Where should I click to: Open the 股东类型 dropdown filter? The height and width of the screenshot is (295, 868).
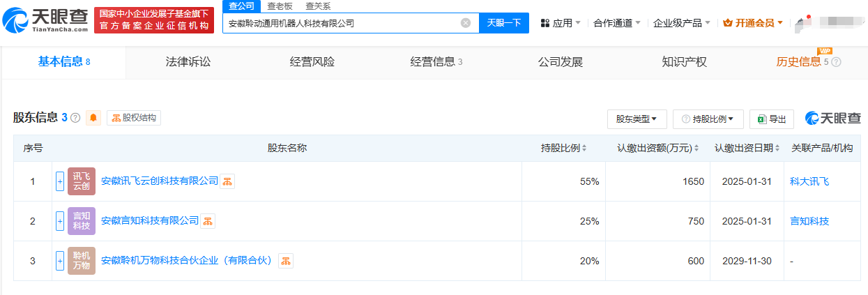tap(637, 119)
